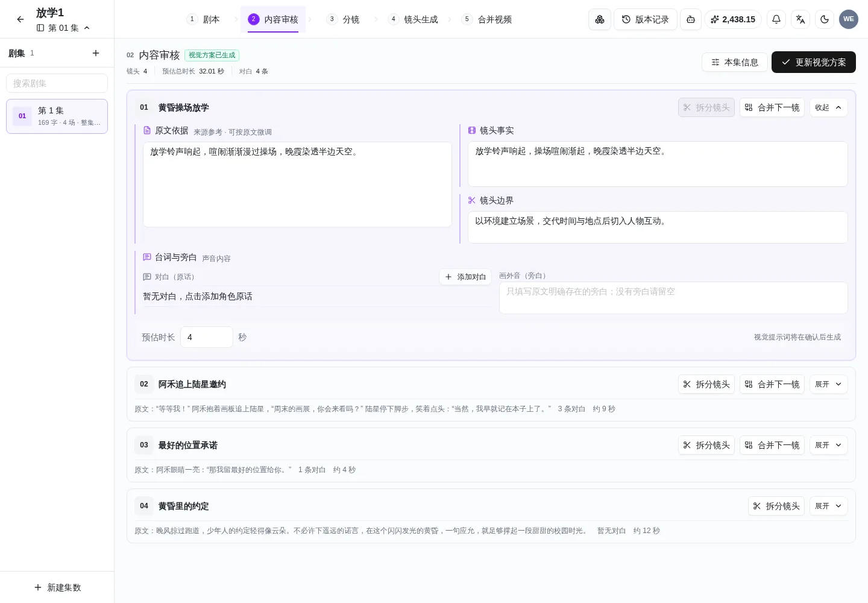Switch to the 剧本 step tab
This screenshot has height=603, width=868.
click(204, 19)
